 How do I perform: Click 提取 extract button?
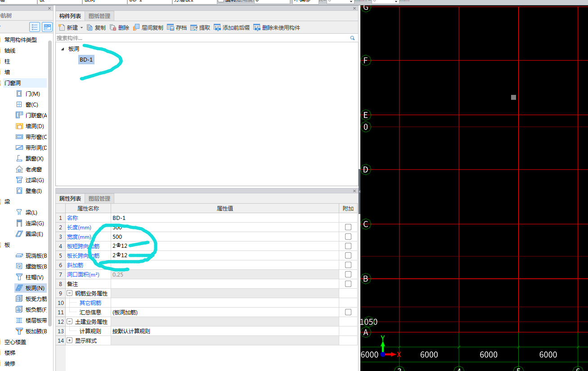tap(200, 27)
